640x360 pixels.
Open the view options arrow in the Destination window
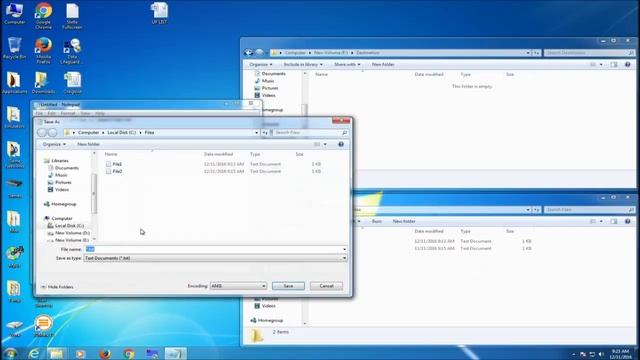(x=601, y=64)
